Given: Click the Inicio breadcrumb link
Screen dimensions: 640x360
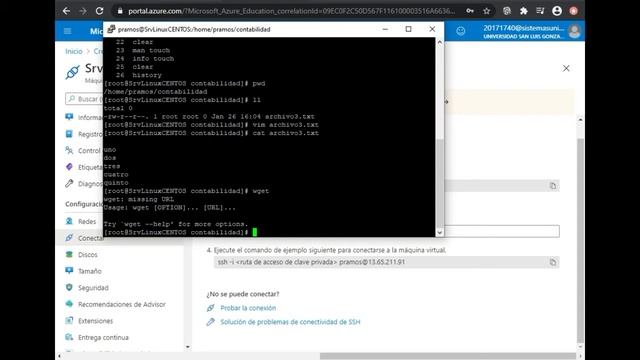Looking at the screenshot, I should click(74, 51).
